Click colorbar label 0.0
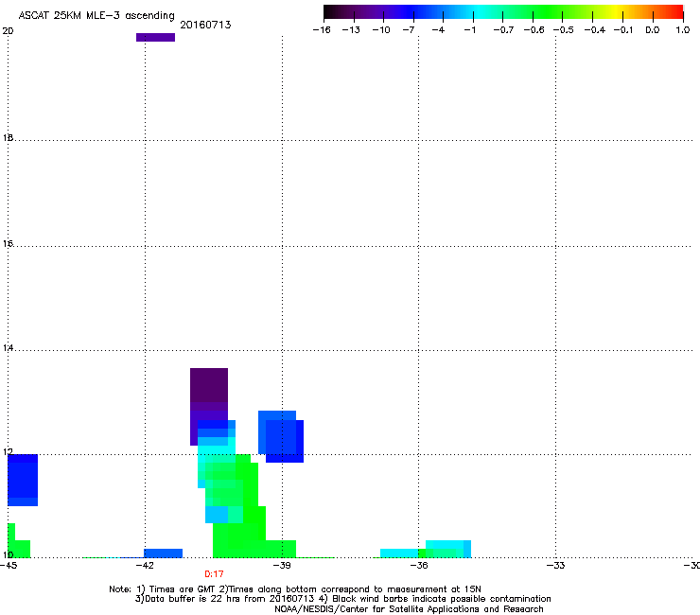 653,30
